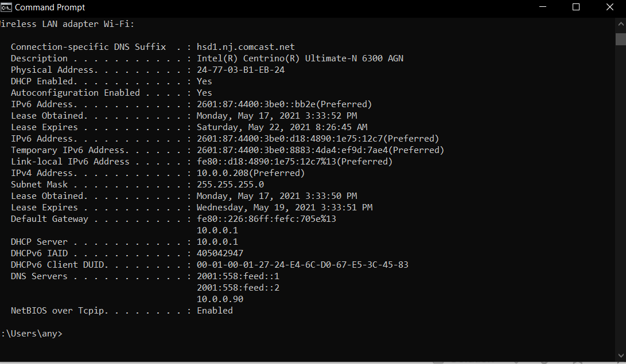This screenshot has width=626, height=364.
Task: Close the Command Prompt window
Action: (609, 7)
